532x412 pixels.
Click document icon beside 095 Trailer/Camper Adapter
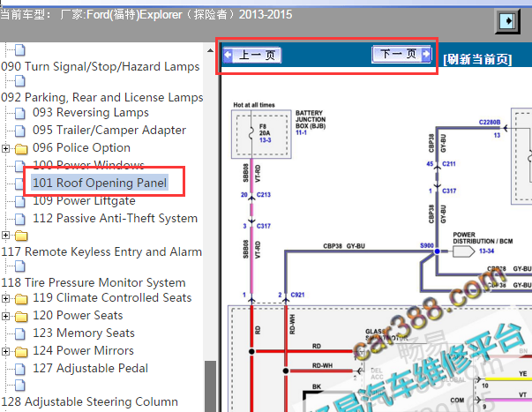[20, 131]
